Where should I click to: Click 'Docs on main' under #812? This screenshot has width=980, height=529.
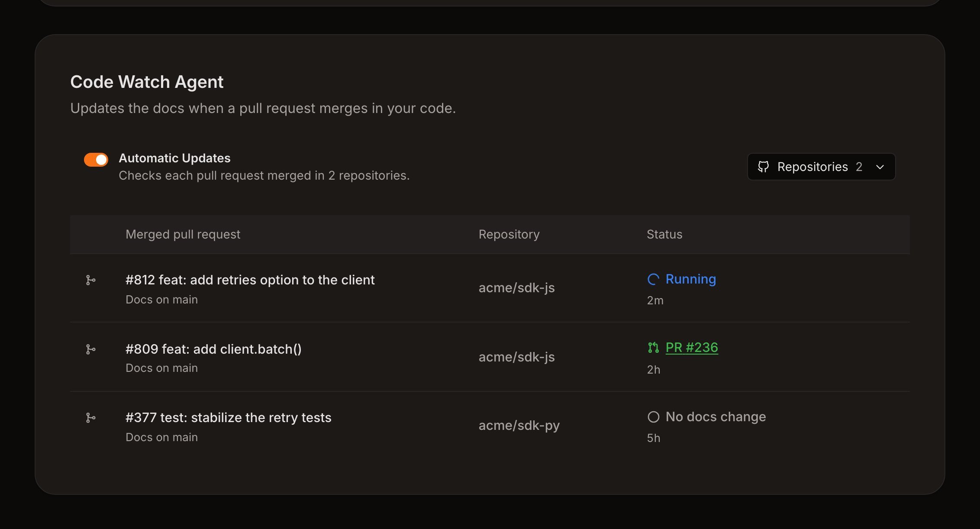coord(161,300)
